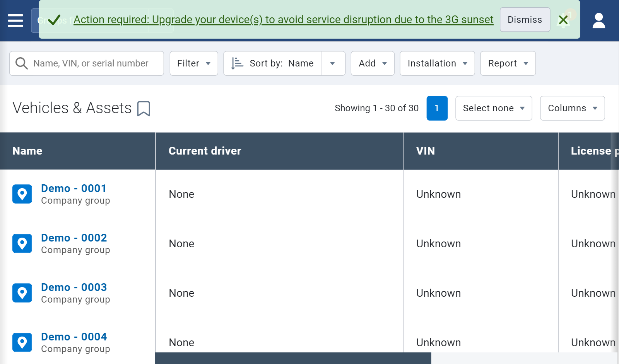
Task: Open the user profile icon
Action: pos(598,20)
